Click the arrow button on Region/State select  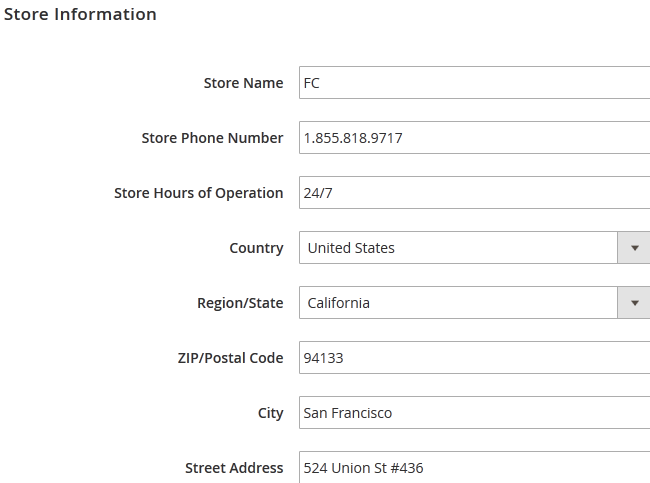(x=634, y=303)
